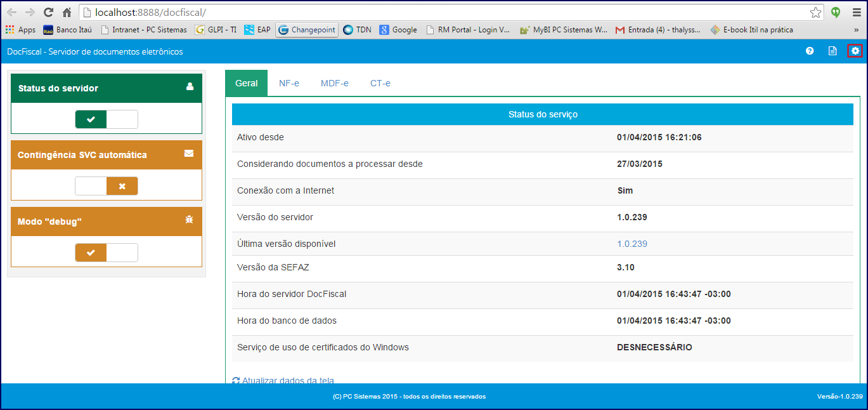
Task: Click the address bar showing localhost:8888/docfiscal/
Action: 451,12
